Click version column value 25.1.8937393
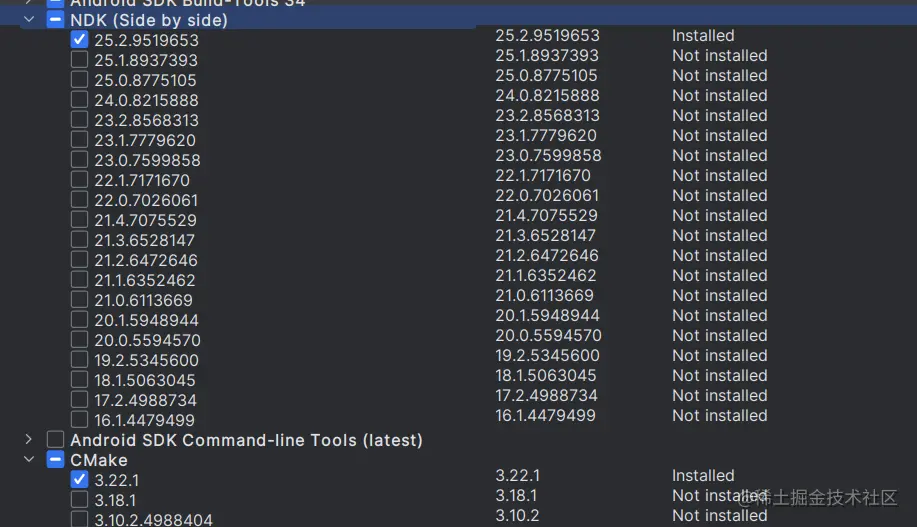 coord(547,55)
